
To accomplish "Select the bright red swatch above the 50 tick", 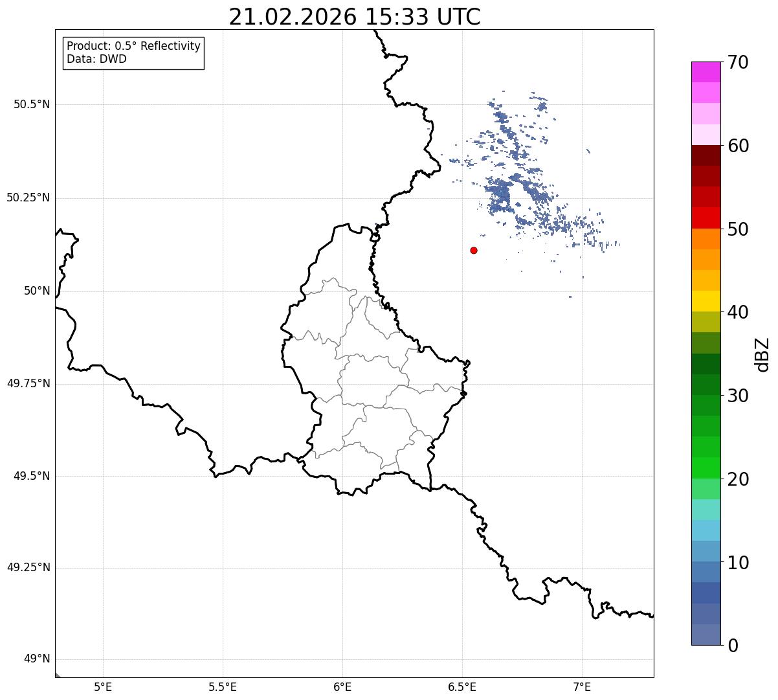I will 706,218.
